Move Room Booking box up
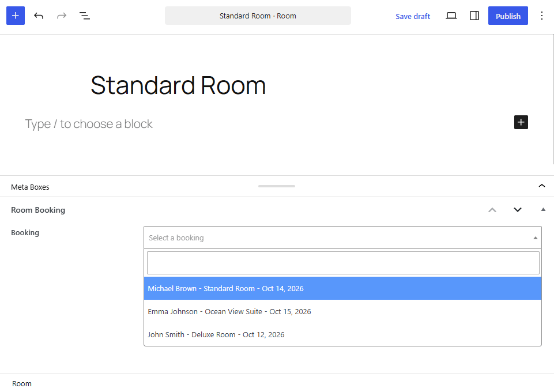This screenshot has width=554, height=392. (492, 210)
